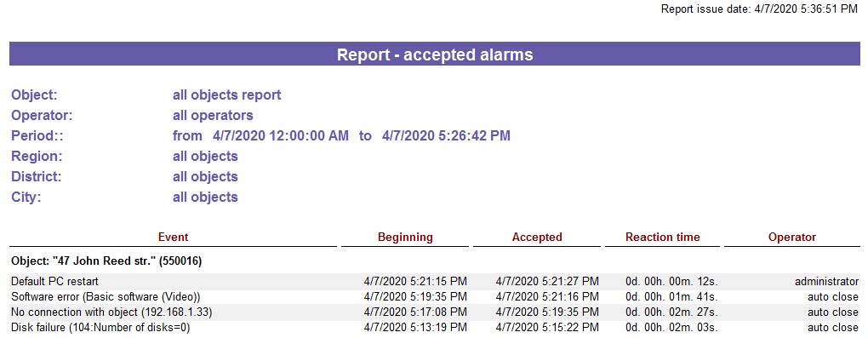Click the period start 4/7/2020 12:00:00 AM
Screen dimensions: 868x338
tap(281, 135)
